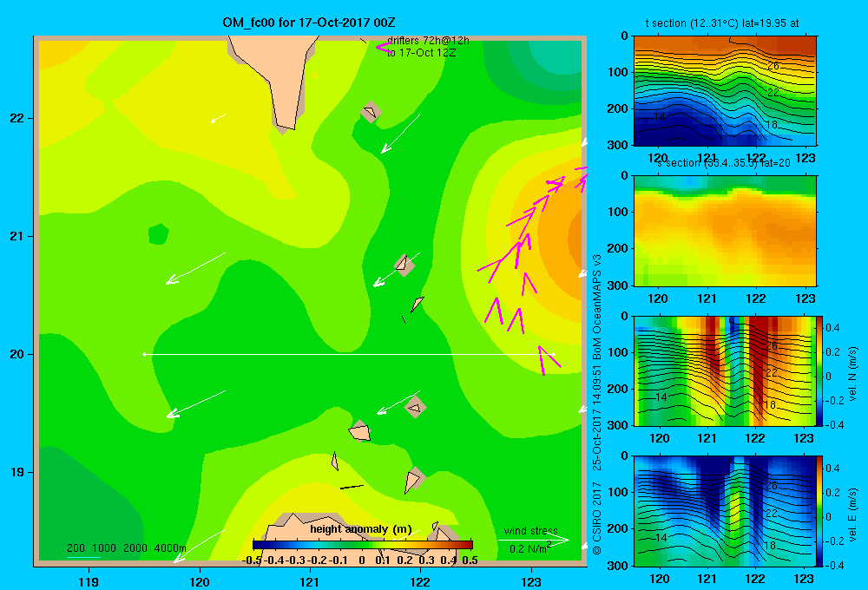Click longitude 122 tick label below main map
The height and width of the screenshot is (590, 868).
pyautogui.click(x=420, y=581)
